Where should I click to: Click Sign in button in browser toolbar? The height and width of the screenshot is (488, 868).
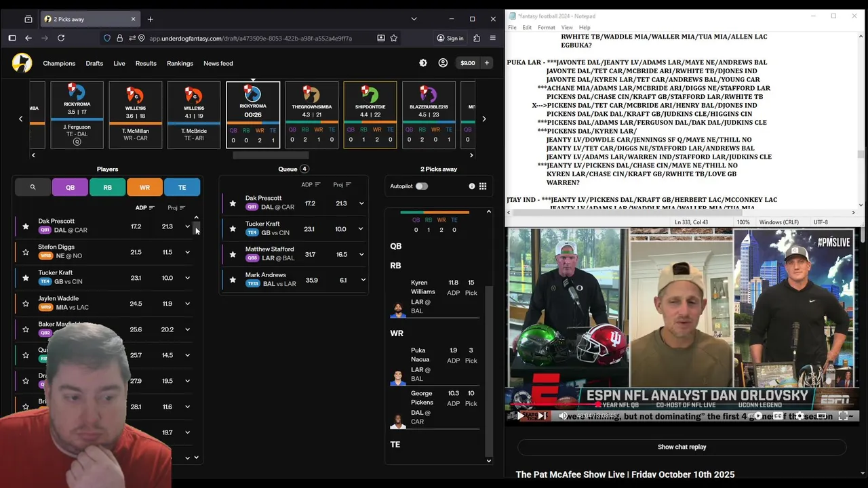[x=450, y=39]
